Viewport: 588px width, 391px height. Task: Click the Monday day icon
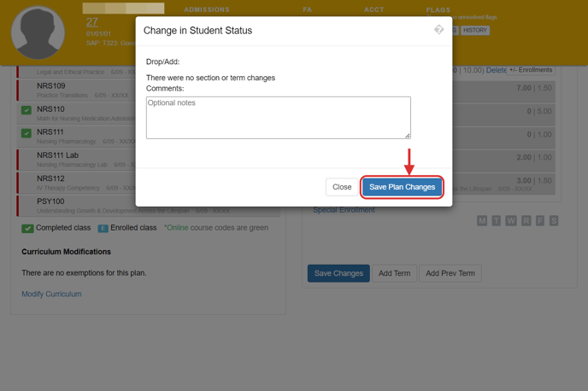tap(482, 221)
